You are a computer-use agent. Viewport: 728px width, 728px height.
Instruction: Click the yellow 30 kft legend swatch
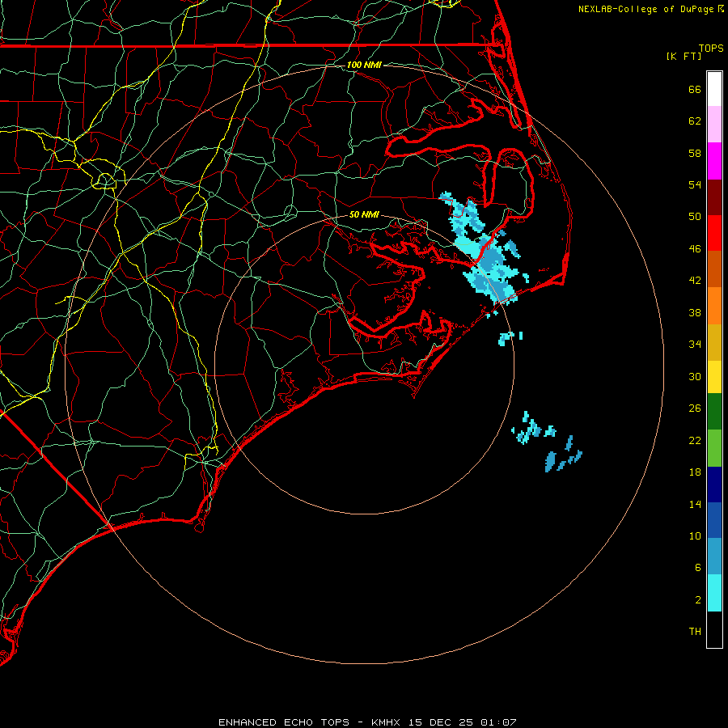pos(714,377)
